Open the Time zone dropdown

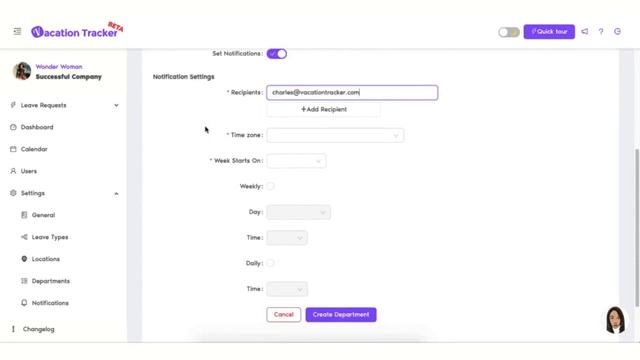pyautogui.click(x=335, y=135)
